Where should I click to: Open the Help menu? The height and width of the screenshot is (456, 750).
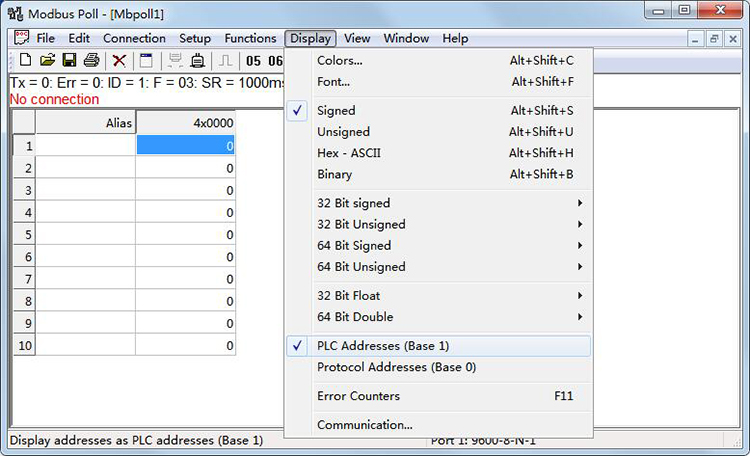tap(455, 38)
